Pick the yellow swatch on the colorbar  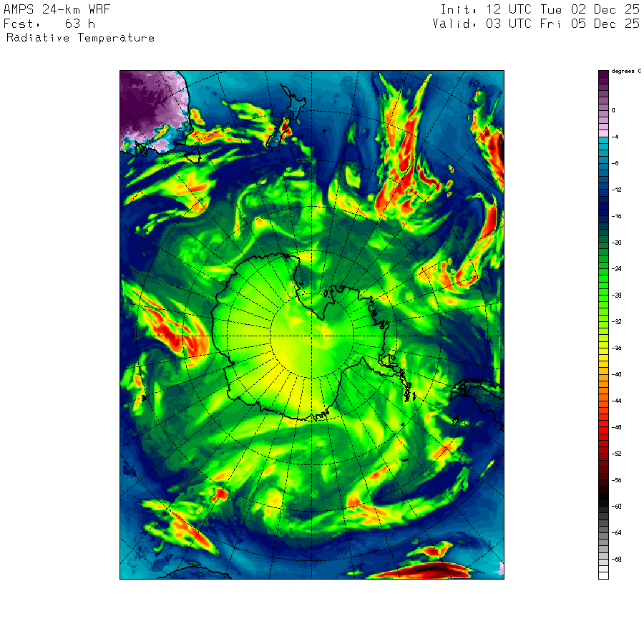tap(603, 355)
